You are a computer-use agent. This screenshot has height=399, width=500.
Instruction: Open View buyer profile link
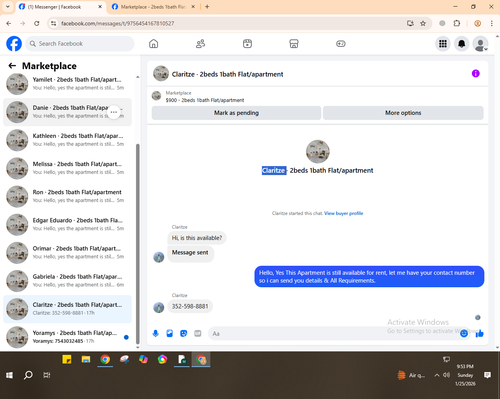pyautogui.click(x=343, y=213)
